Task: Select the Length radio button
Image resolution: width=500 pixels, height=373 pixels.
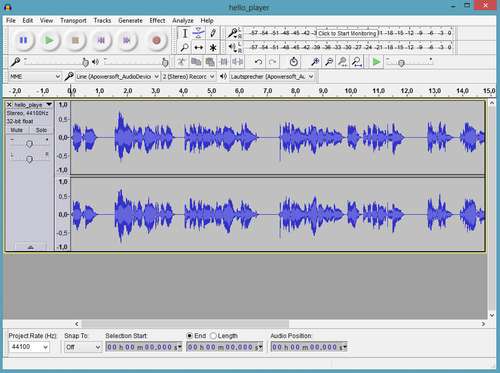Action: 213,336
